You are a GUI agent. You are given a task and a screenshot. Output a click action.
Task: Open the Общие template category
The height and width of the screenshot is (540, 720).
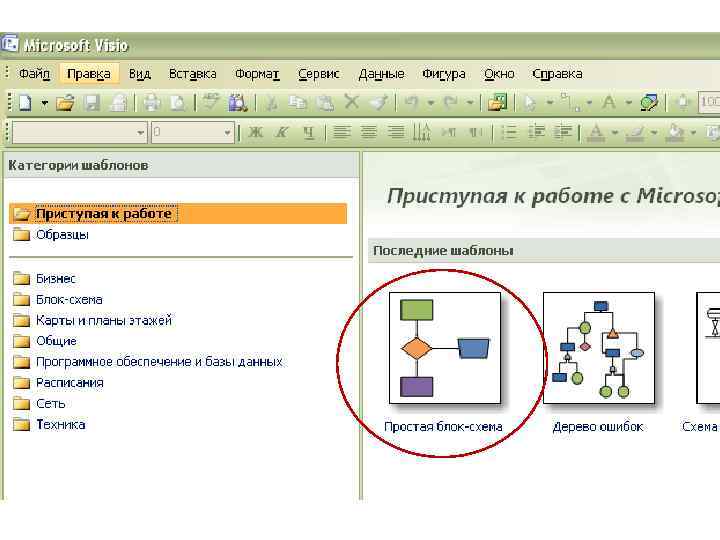[x=45, y=341]
